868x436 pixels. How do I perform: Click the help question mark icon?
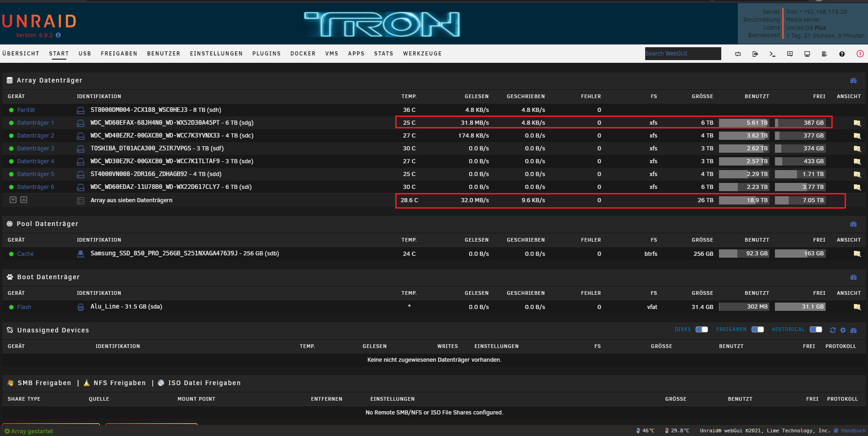pos(842,54)
